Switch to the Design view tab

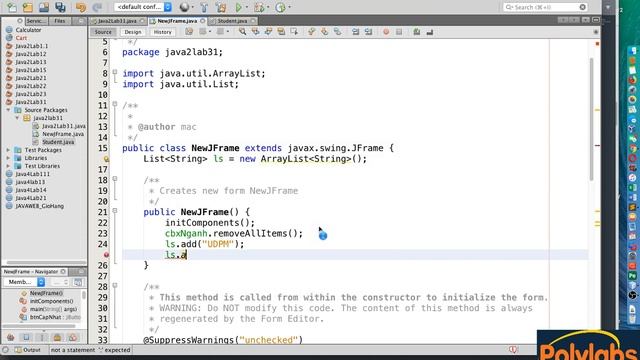pyautogui.click(x=133, y=32)
